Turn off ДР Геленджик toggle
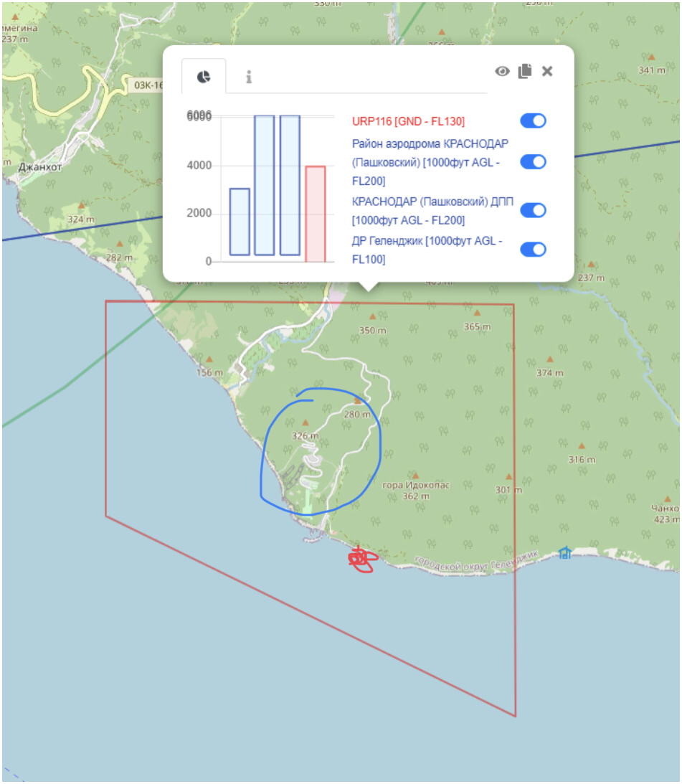Viewport: 682px width, 784px height. click(533, 249)
